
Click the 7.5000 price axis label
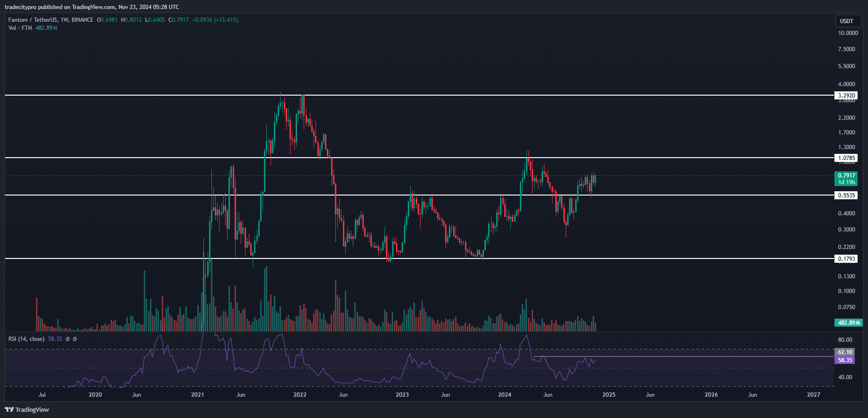click(x=847, y=49)
